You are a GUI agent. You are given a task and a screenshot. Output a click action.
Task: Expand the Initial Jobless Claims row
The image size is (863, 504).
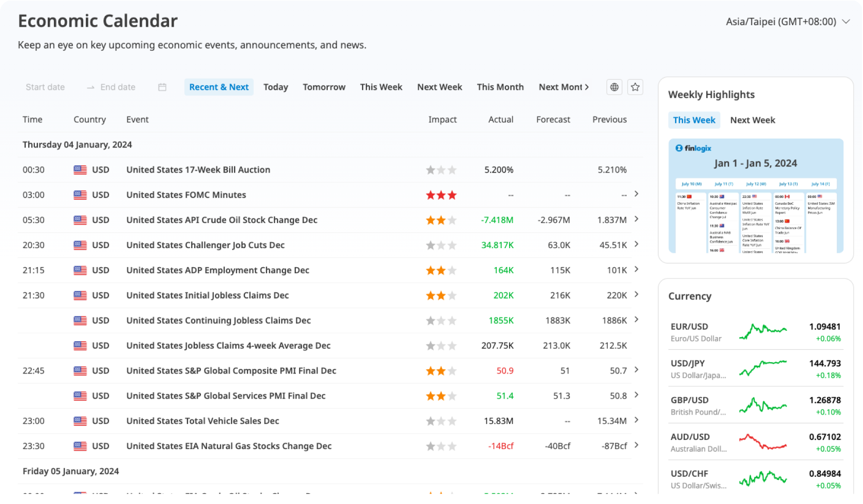point(636,295)
